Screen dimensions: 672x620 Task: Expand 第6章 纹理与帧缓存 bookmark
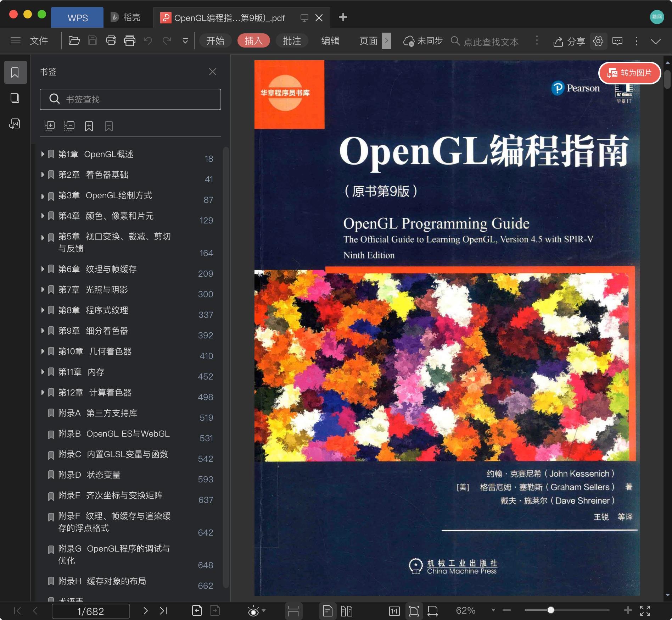[x=43, y=269]
